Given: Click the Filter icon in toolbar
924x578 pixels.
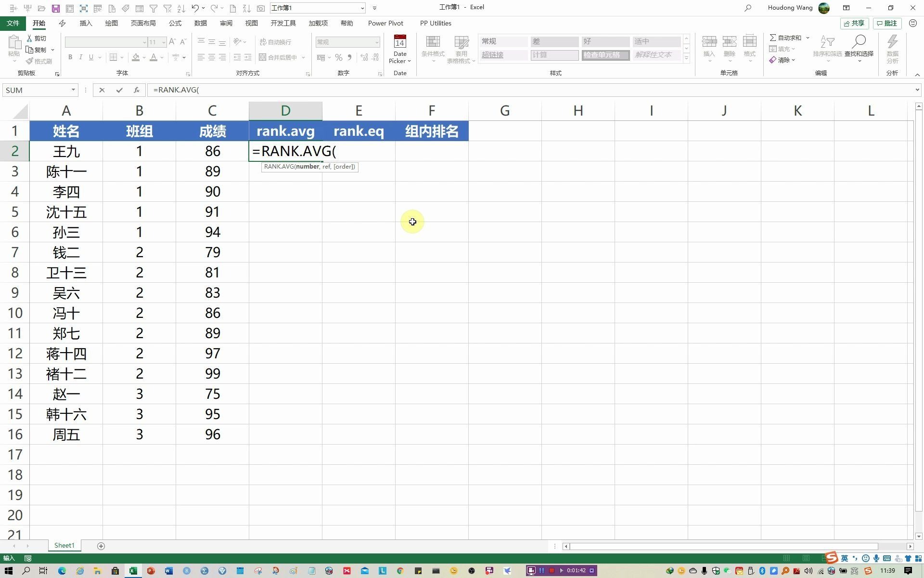Looking at the screenshot, I should pos(153,7).
